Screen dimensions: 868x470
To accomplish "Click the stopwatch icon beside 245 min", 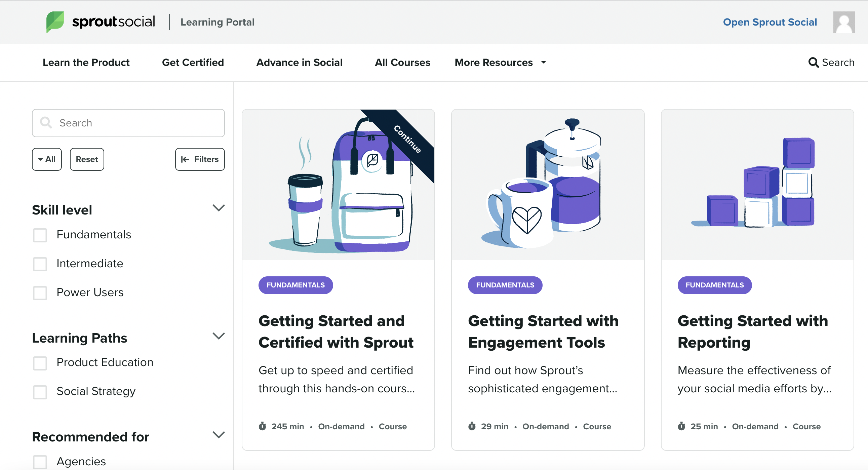I will (x=262, y=426).
